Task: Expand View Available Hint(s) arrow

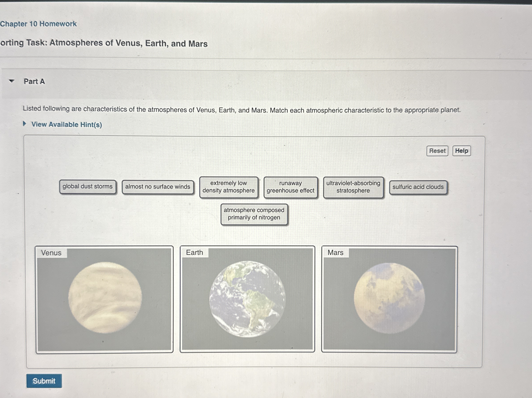Action: [x=24, y=124]
